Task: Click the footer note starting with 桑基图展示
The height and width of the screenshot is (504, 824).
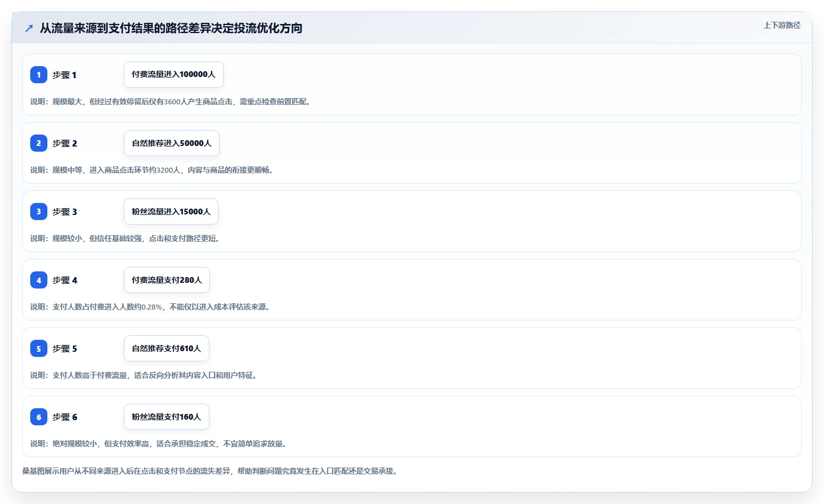Action: pyautogui.click(x=209, y=471)
